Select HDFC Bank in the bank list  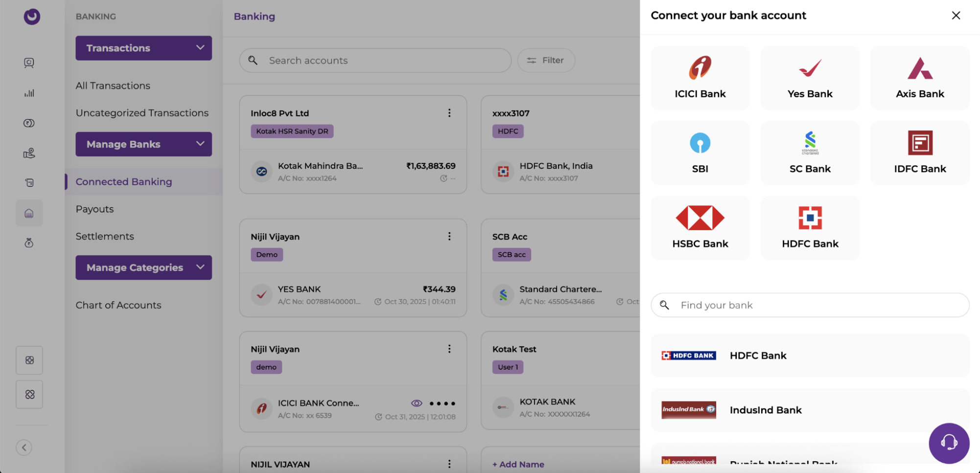pos(810,355)
